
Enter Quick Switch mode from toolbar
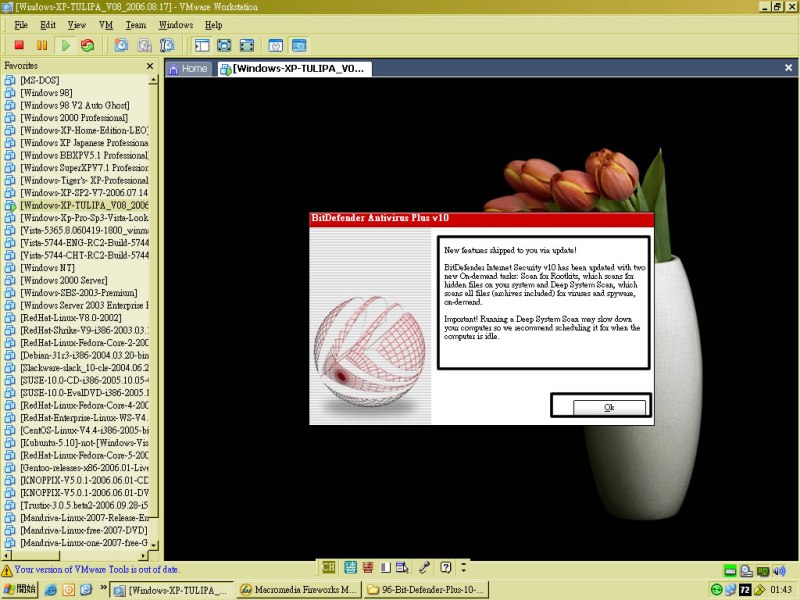[x=224, y=45]
